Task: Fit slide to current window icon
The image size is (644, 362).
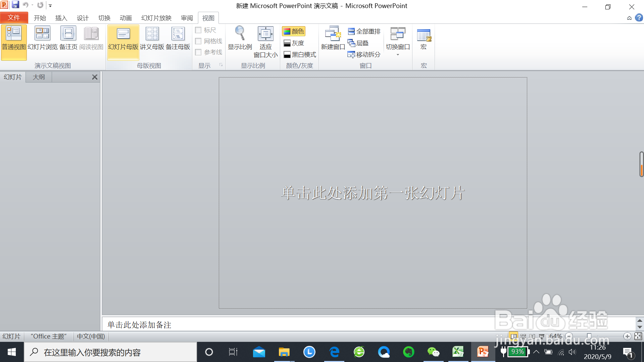Action: tap(638, 336)
